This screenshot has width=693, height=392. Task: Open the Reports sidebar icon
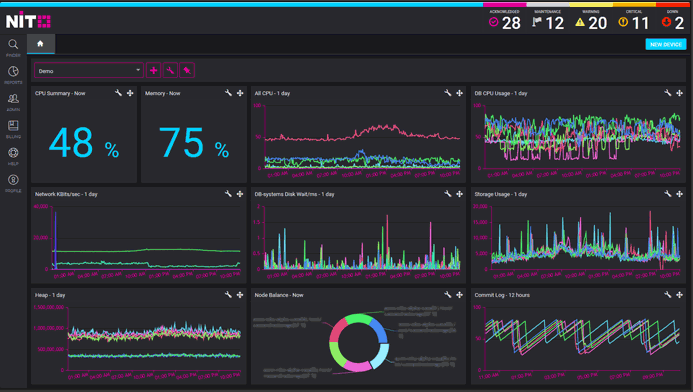[x=13, y=71]
